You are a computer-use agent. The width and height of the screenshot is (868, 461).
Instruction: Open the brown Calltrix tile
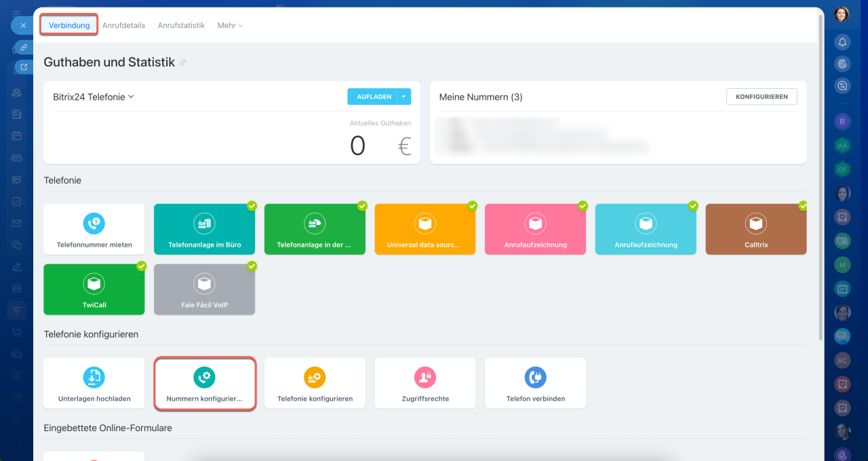(756, 229)
